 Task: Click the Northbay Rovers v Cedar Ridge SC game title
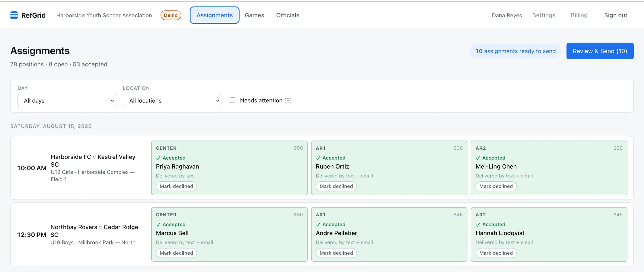click(x=94, y=231)
